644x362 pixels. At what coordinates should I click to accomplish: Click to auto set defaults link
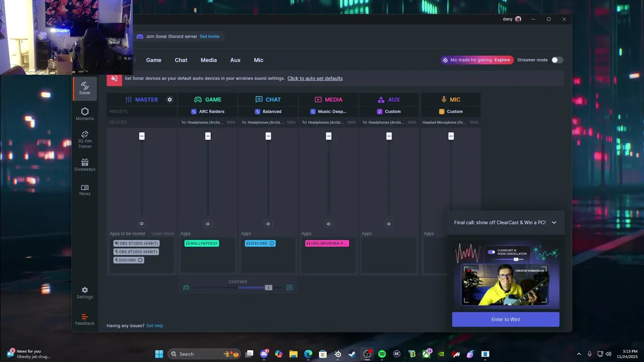click(315, 78)
